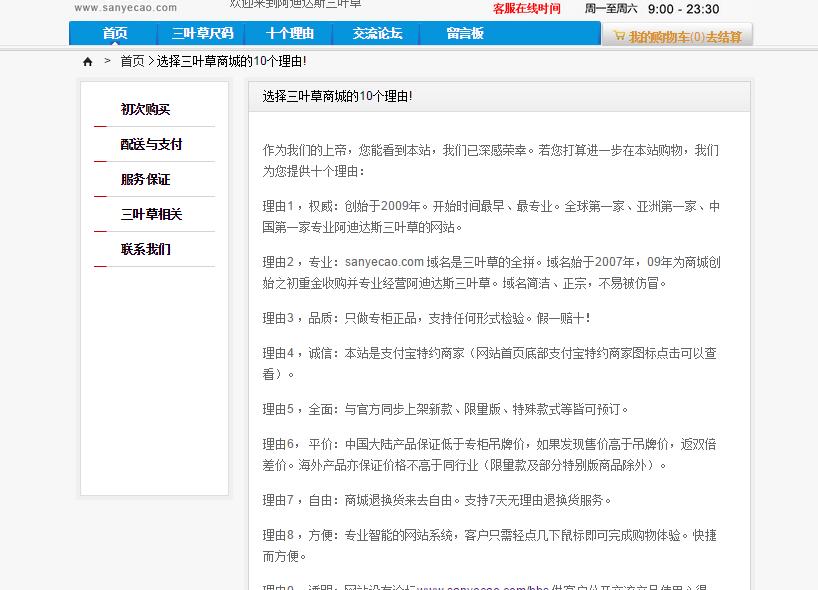Go to the 十个理由 navigation tab

point(290,34)
